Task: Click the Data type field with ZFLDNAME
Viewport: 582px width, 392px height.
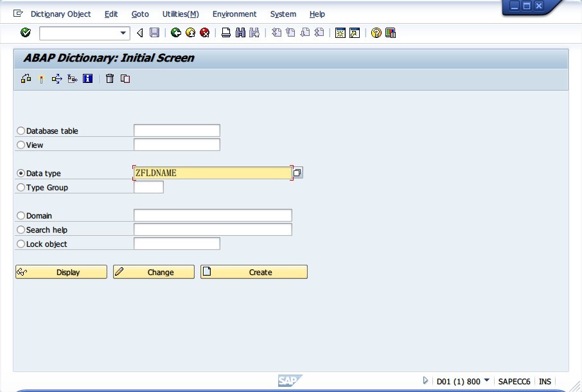Action: (x=213, y=173)
